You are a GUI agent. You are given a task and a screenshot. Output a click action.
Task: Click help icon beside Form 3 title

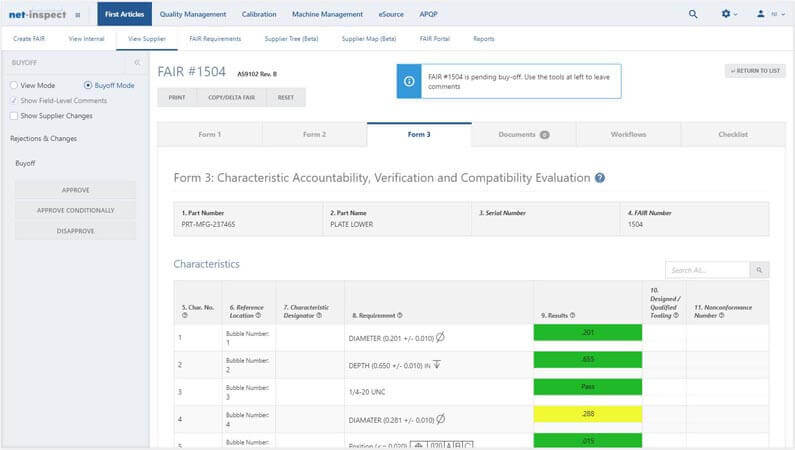tap(600, 178)
